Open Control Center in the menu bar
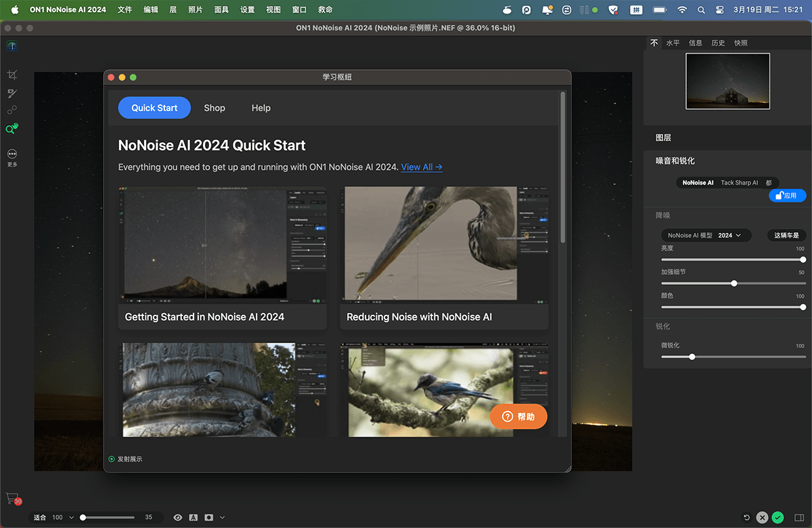 pyautogui.click(x=720, y=9)
